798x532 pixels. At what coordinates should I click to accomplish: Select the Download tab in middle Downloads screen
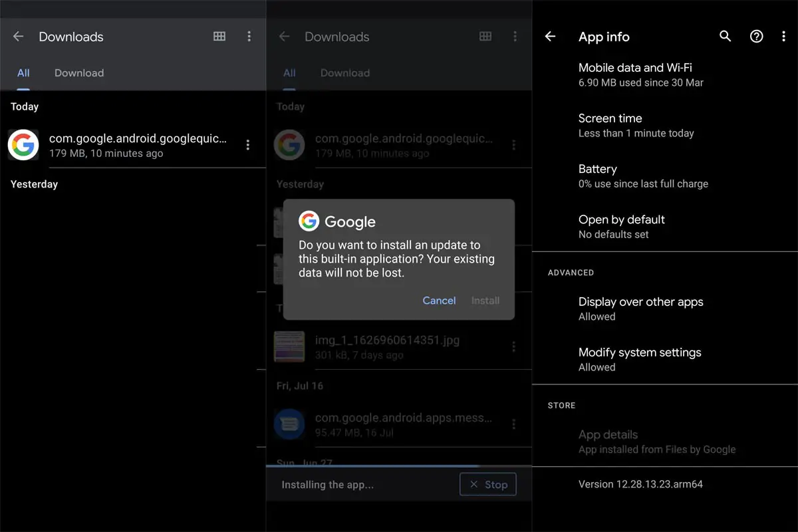pos(345,73)
